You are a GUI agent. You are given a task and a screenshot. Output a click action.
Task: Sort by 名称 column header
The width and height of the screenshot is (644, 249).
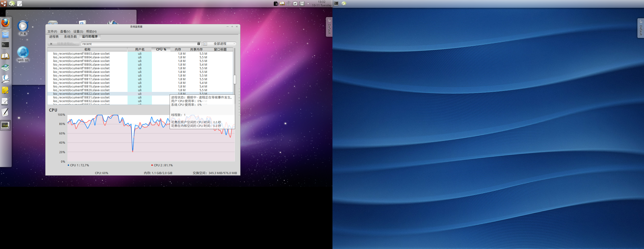87,49
